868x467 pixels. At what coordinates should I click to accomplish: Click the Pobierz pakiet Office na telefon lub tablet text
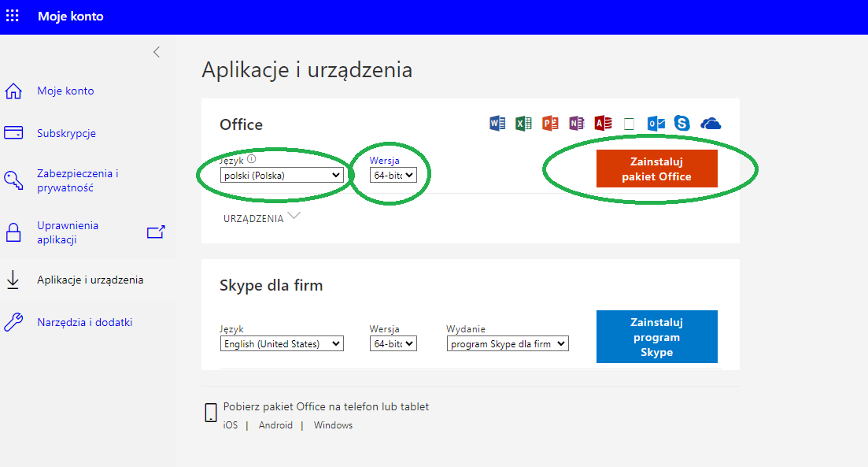point(326,406)
